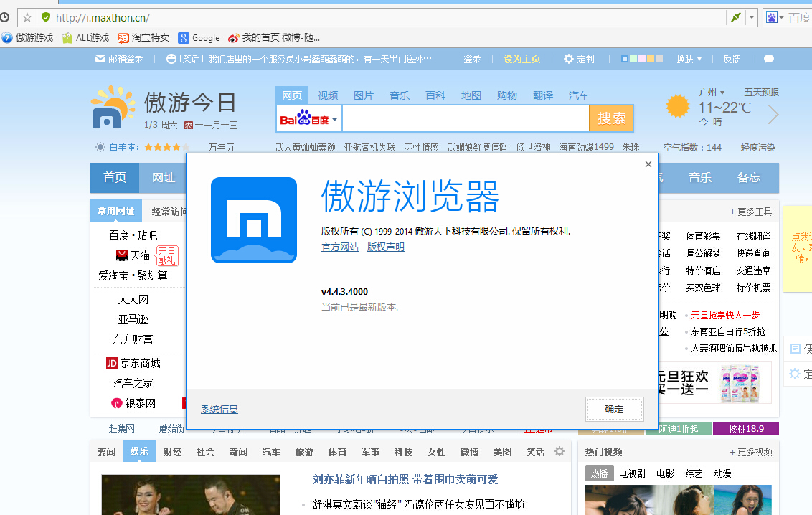Open the 银泰网 icon link
The width and height of the screenshot is (812, 515).
(133, 403)
